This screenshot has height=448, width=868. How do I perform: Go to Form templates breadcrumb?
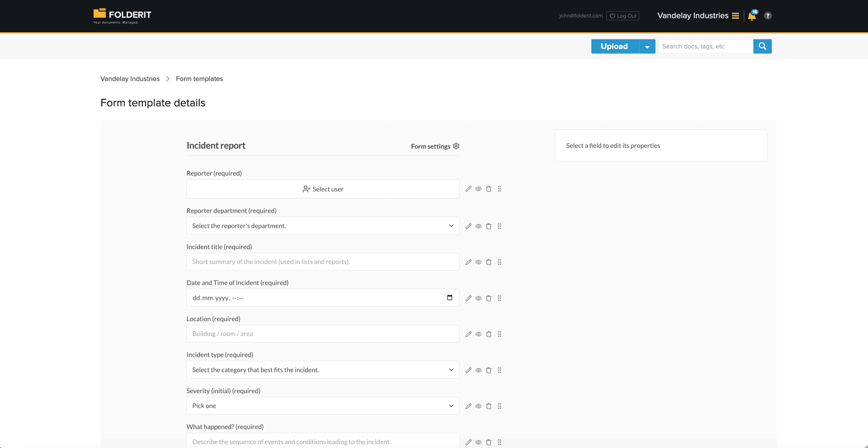[199, 79]
